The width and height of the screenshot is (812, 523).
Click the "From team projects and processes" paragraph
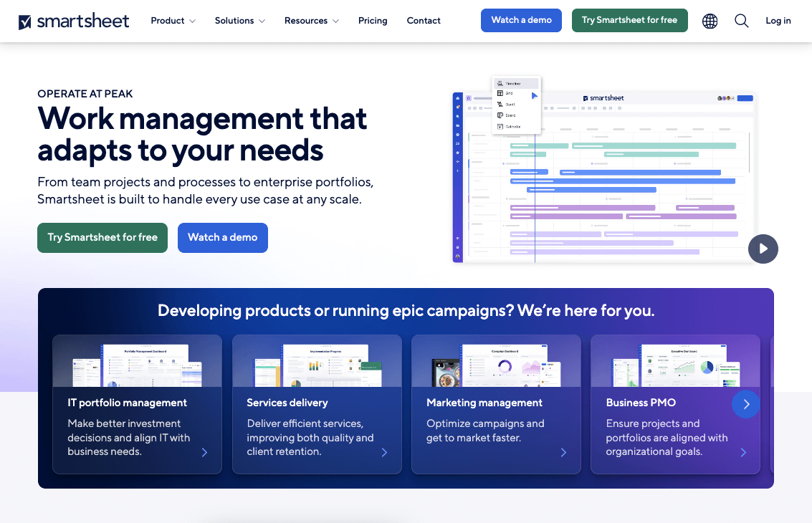206,191
